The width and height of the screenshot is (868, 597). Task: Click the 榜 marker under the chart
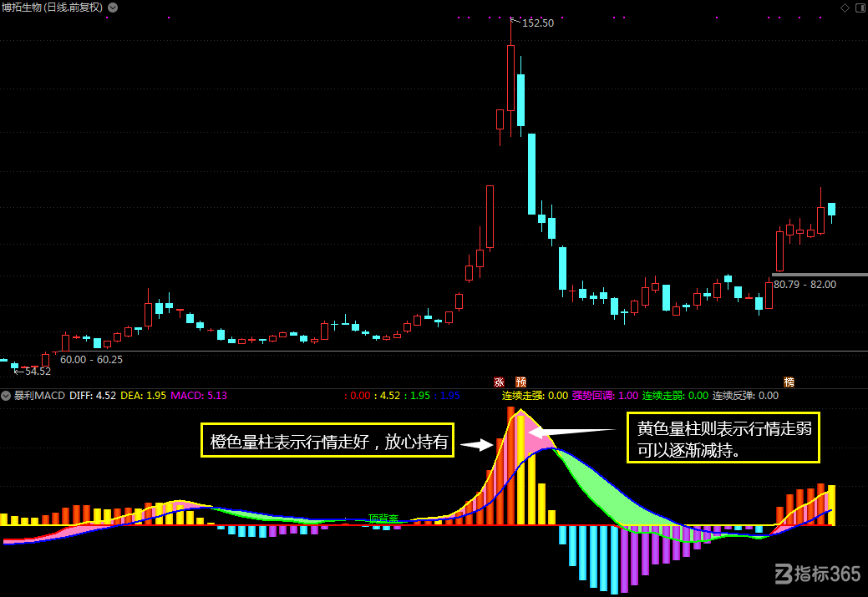pyautogui.click(x=789, y=382)
